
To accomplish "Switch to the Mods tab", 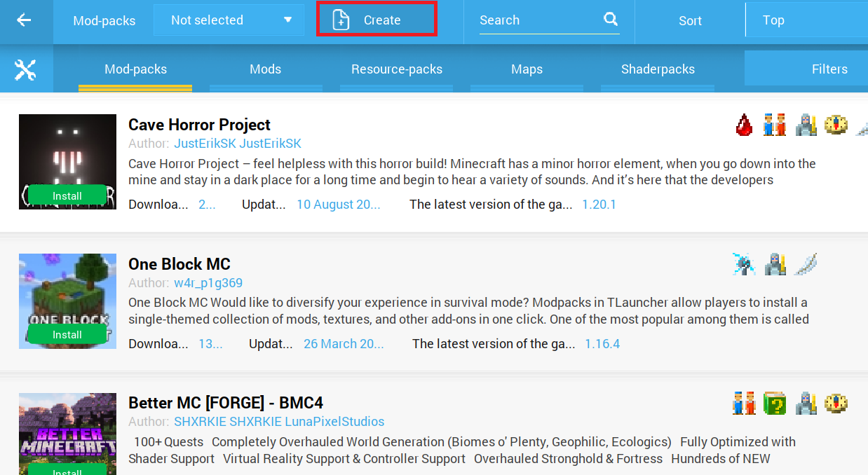I will 265,69.
